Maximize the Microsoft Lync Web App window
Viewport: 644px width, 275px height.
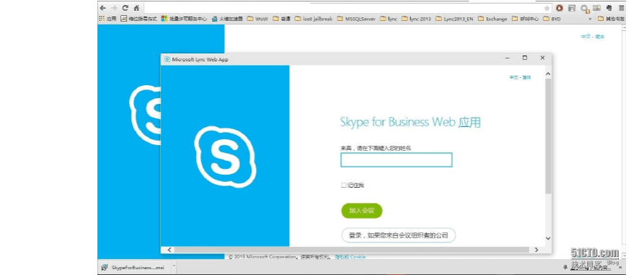coord(525,58)
